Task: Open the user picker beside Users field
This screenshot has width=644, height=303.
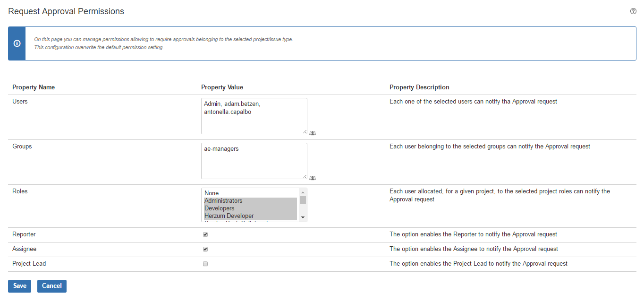Action: [x=313, y=133]
